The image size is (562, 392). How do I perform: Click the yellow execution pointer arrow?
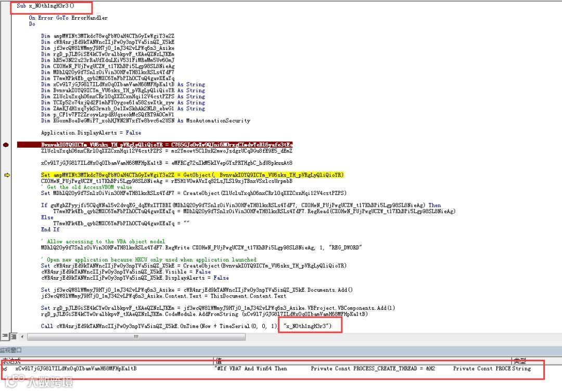click(7, 175)
